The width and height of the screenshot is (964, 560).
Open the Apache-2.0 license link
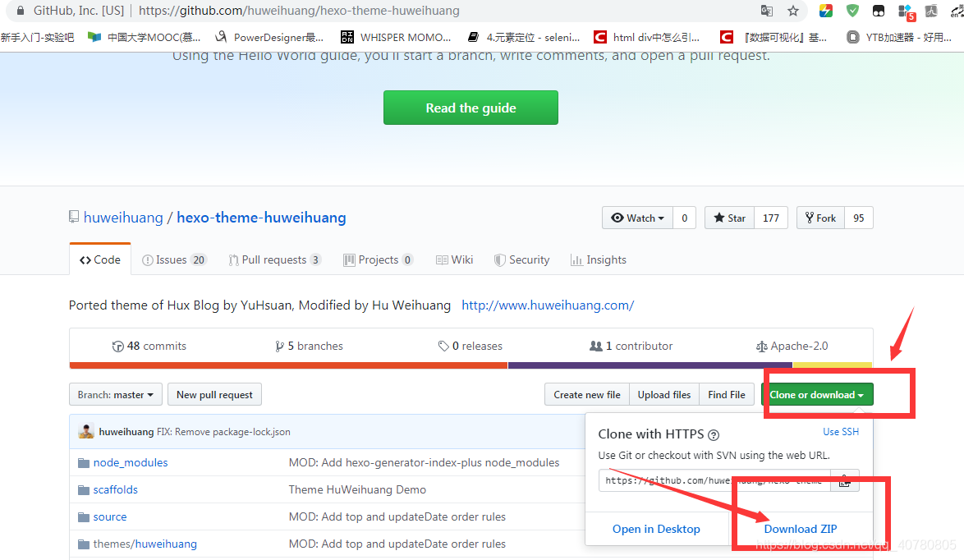pyautogui.click(x=792, y=346)
